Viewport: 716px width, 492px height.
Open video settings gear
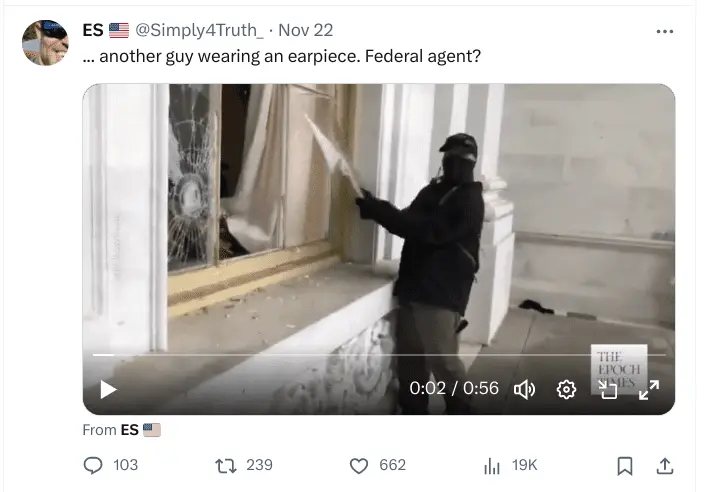[x=566, y=390]
